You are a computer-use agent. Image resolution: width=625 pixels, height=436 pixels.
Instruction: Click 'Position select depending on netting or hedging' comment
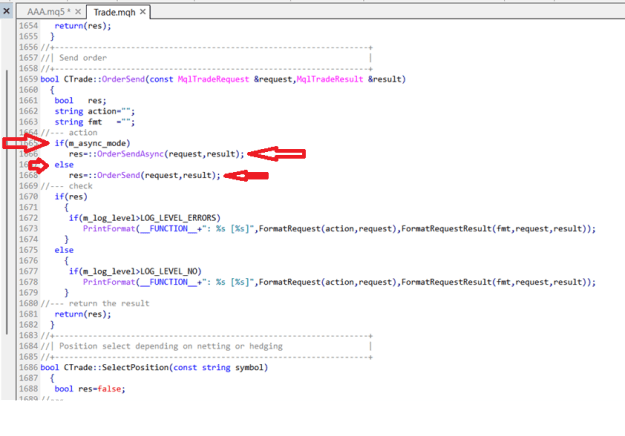click(171, 346)
